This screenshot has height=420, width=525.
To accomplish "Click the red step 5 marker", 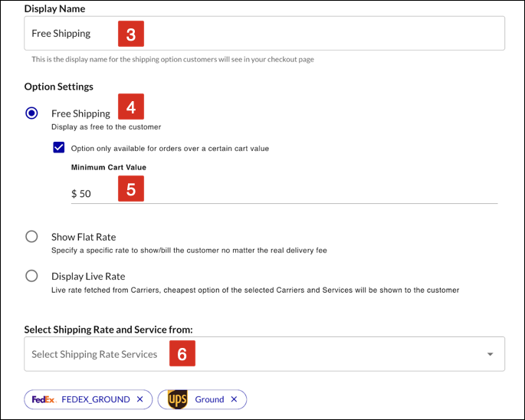I will pos(131,189).
